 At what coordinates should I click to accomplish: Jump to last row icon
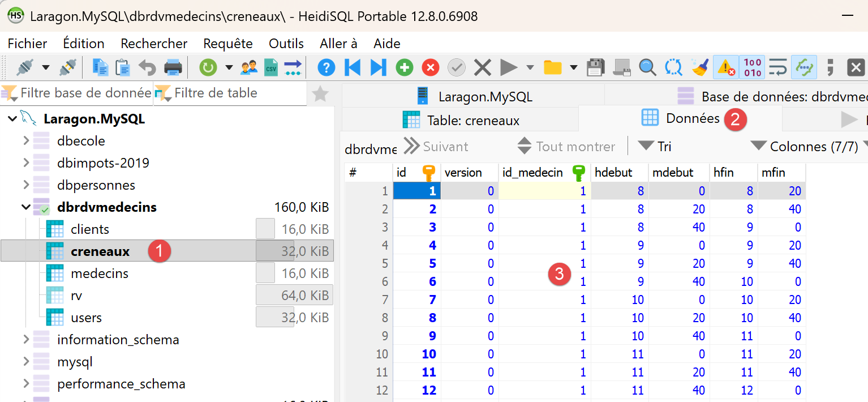tap(378, 68)
